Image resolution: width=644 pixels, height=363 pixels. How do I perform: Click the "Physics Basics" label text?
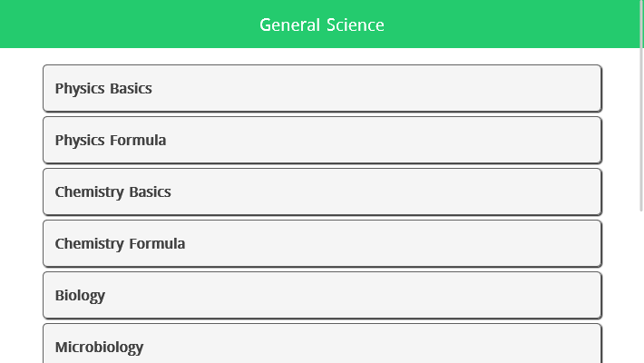[103, 88]
